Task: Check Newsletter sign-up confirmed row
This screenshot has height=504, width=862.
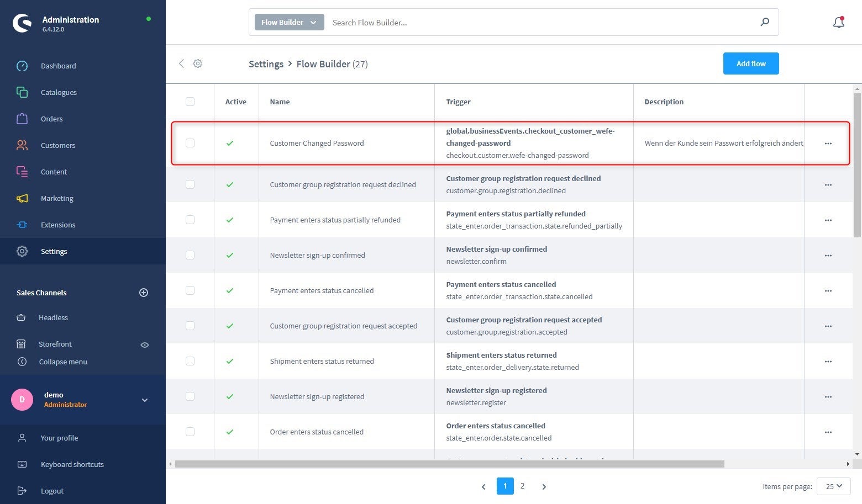Action: point(190,255)
